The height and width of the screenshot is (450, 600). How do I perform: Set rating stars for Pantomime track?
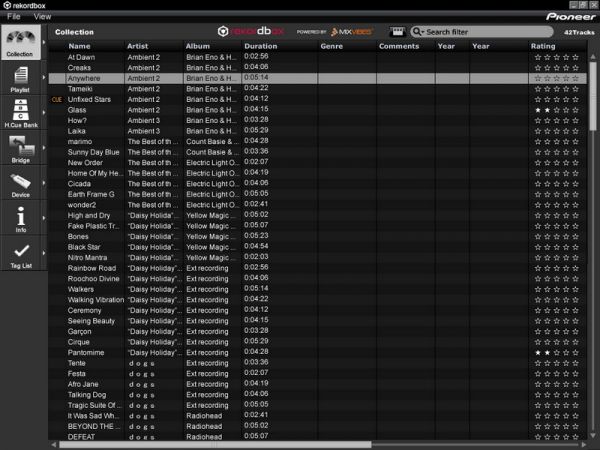[x=556, y=353]
